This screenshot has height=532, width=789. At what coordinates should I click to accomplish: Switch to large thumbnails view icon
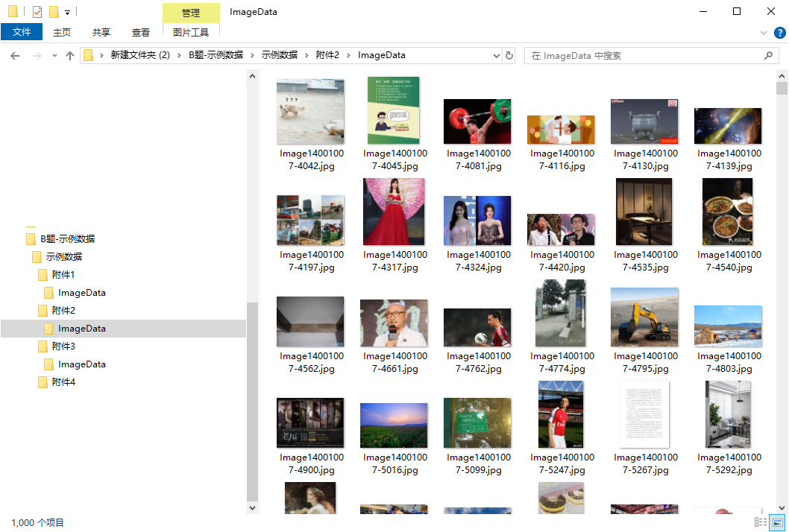777,522
